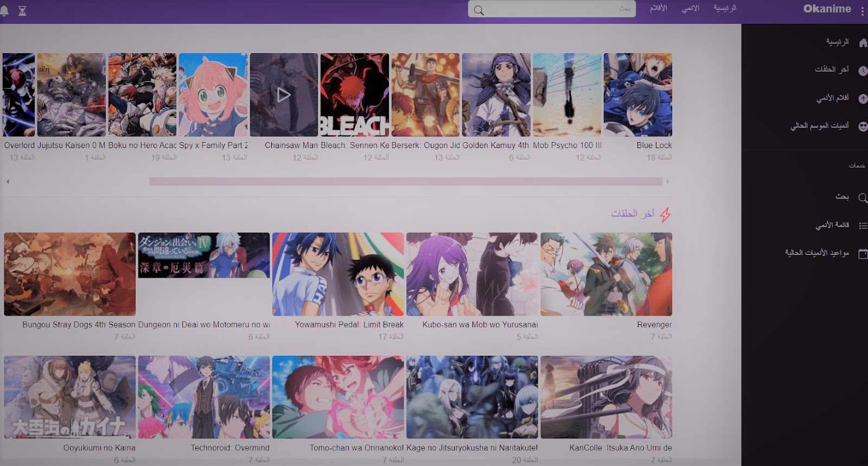The image size is (868, 466).
Task: Open the three-dot menu beside Okanime
Action: tap(863, 11)
